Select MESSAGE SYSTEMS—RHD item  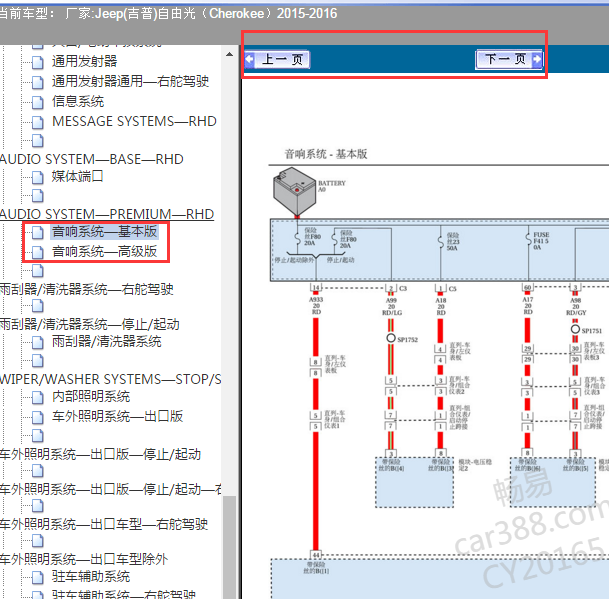click(x=134, y=121)
